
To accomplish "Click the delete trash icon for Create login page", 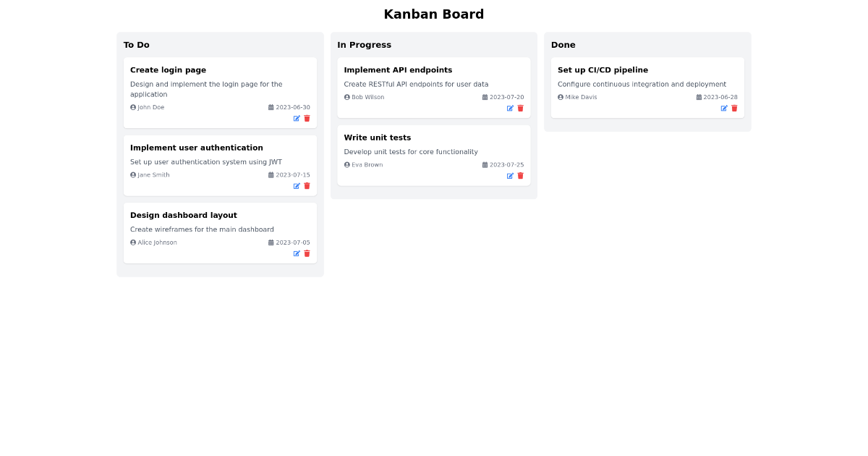I will (x=307, y=118).
